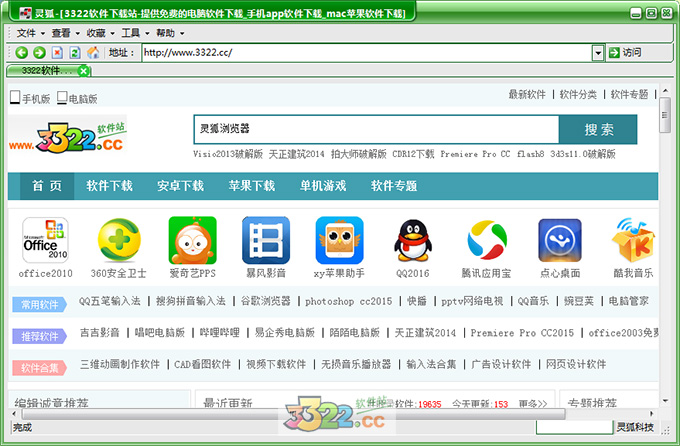Viewport: 680px width, 446px height.
Task: Close the 3322软件 tab with its X icon
Action: pyautogui.click(x=84, y=71)
